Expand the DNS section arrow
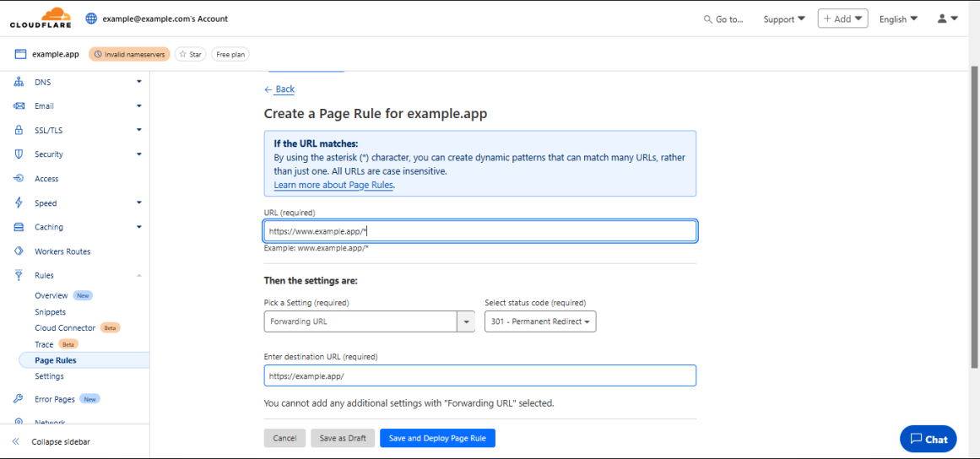 pyautogui.click(x=138, y=82)
